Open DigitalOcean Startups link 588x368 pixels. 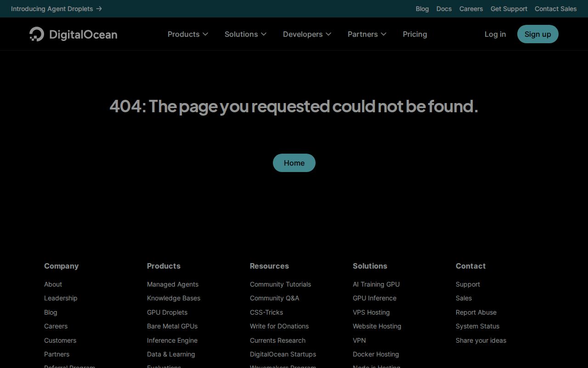coord(283,354)
